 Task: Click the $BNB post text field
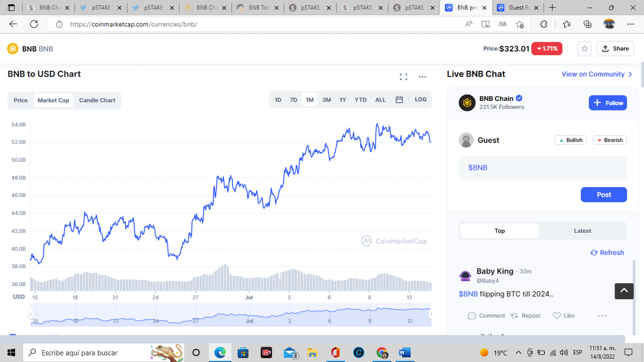tap(542, 168)
